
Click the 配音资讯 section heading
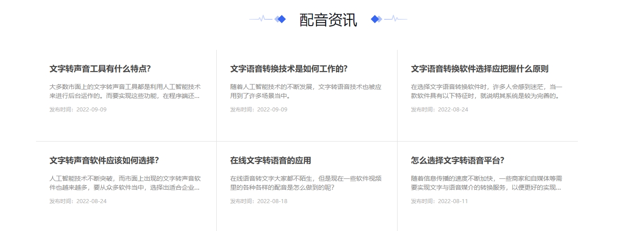click(x=328, y=20)
